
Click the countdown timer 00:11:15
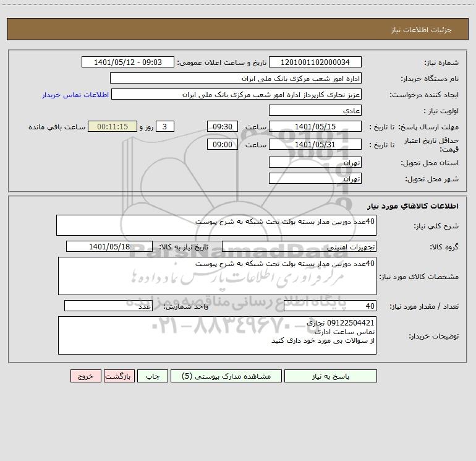tap(113, 126)
